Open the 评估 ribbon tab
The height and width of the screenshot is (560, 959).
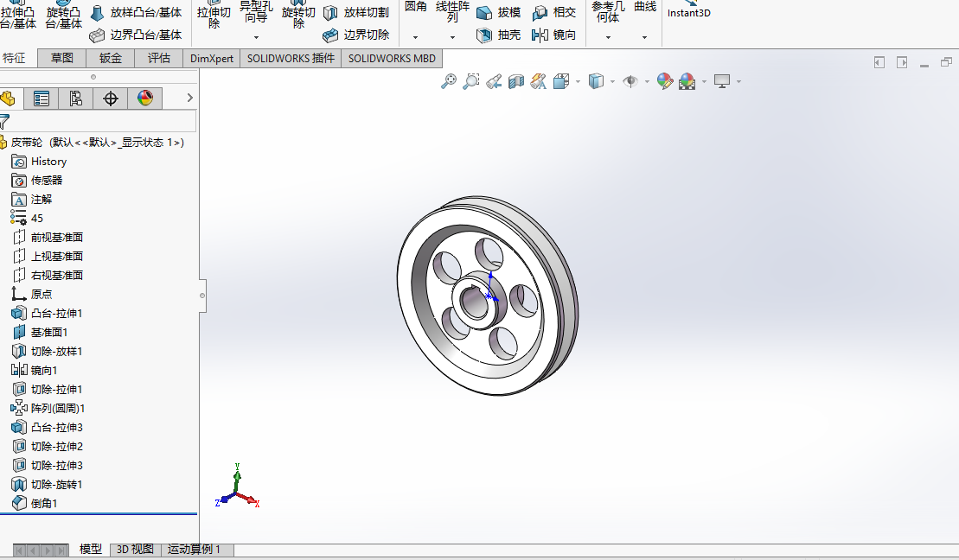[159, 58]
